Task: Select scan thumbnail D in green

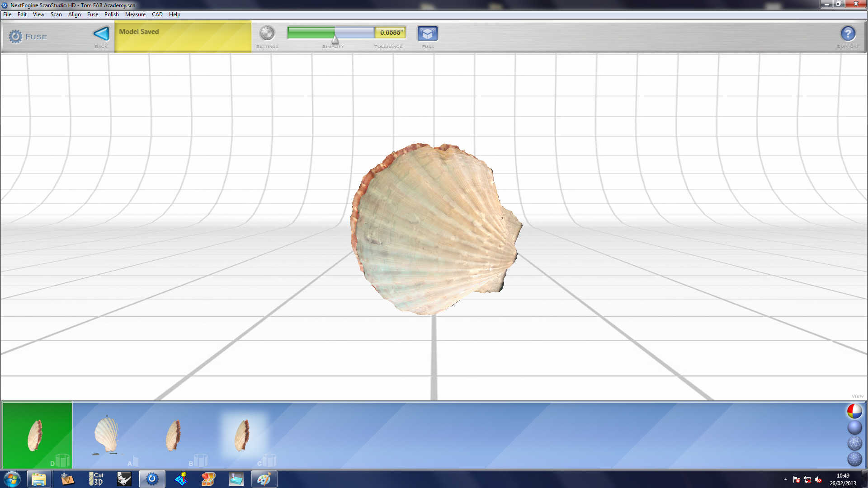Action: pos(37,435)
